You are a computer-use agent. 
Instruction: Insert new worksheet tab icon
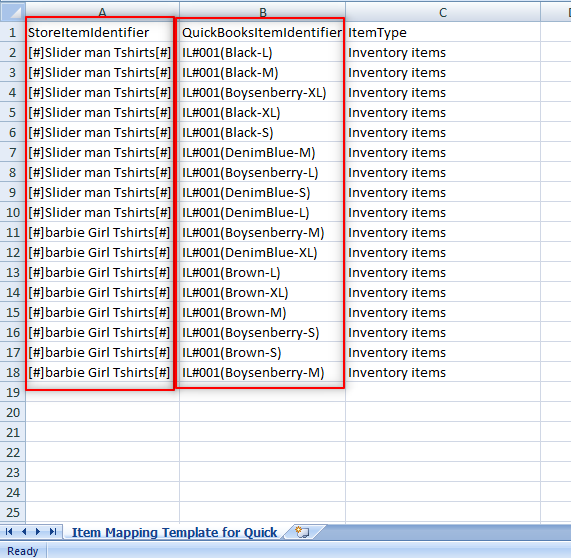tap(302, 532)
